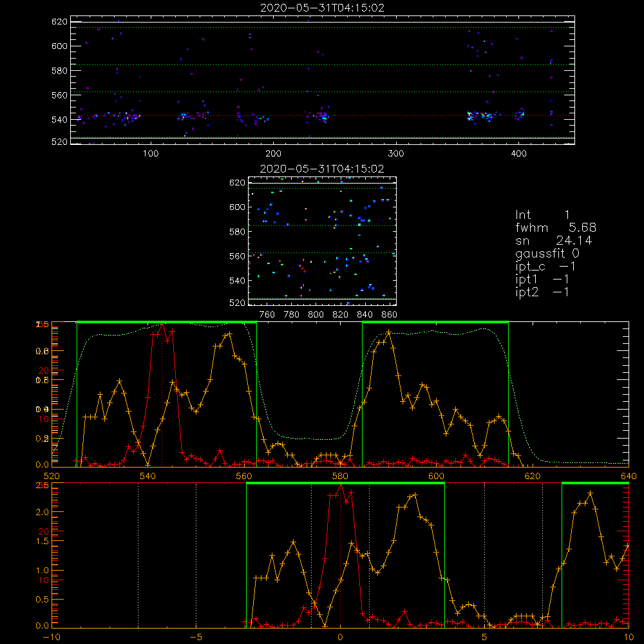This screenshot has width=644, height=644.
Task: Click x-axis tick label 840 on middle plot
Action: pos(365,315)
